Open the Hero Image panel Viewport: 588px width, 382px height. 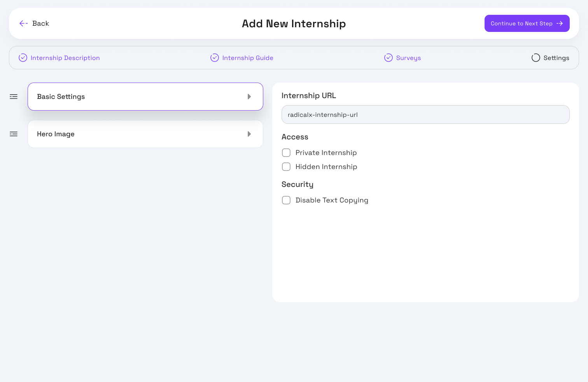[145, 134]
